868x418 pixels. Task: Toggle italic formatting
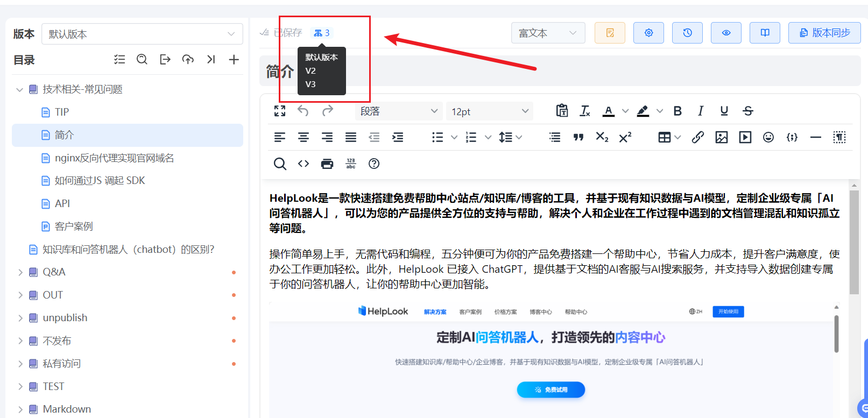tap(701, 111)
